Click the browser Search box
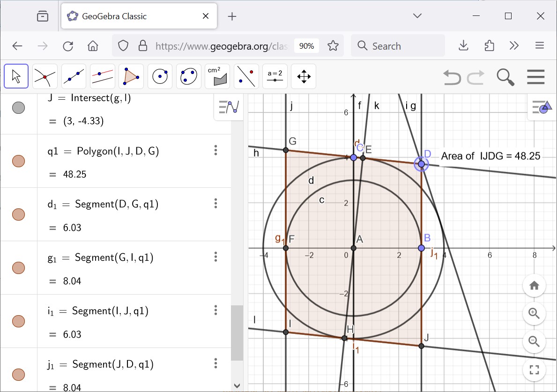This screenshot has width=557, height=392. 398,46
